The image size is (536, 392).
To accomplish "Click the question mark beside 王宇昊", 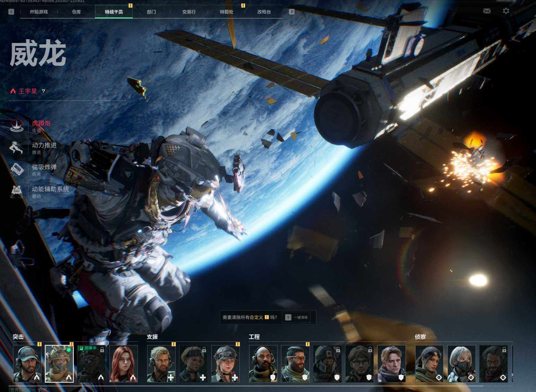I will (x=43, y=91).
